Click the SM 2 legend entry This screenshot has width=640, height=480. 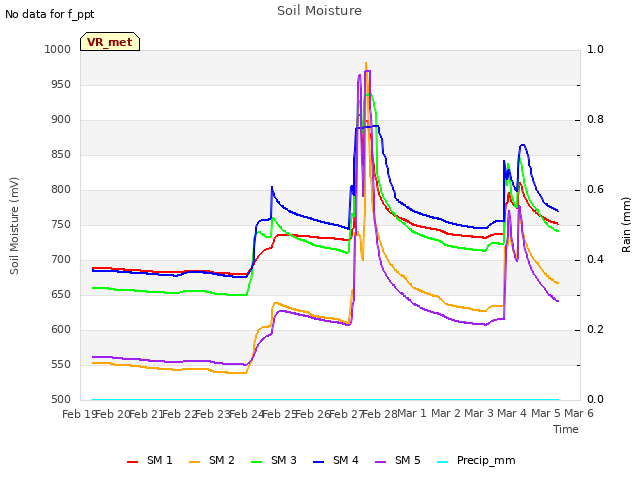click(x=212, y=460)
